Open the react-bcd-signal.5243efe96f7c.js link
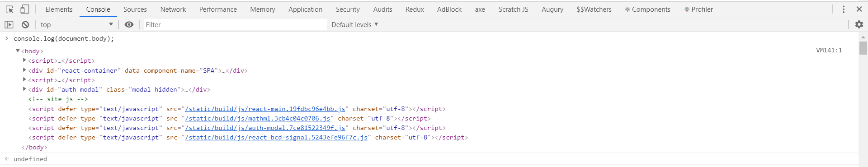Screen dimensions: 868x167 coord(276,137)
